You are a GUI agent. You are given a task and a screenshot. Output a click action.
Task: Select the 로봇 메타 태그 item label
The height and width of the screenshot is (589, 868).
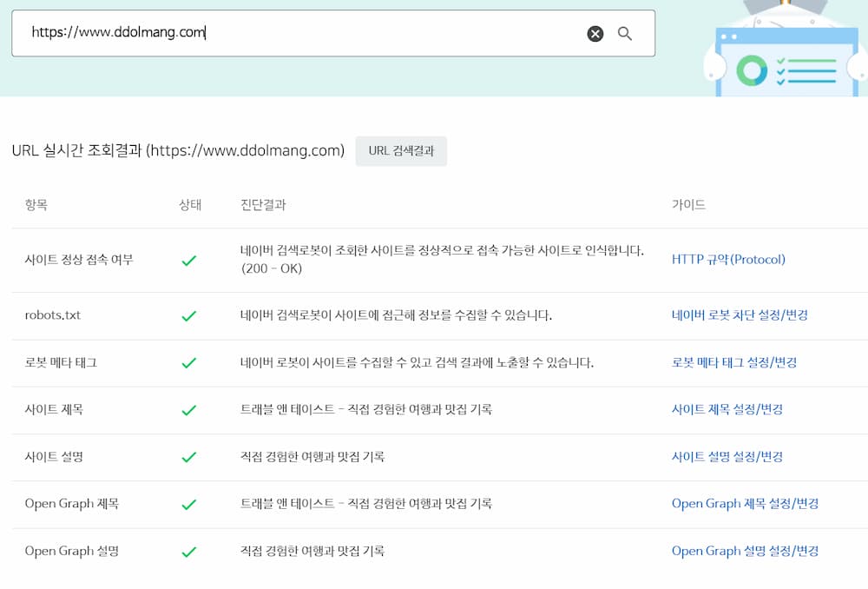[61, 363]
